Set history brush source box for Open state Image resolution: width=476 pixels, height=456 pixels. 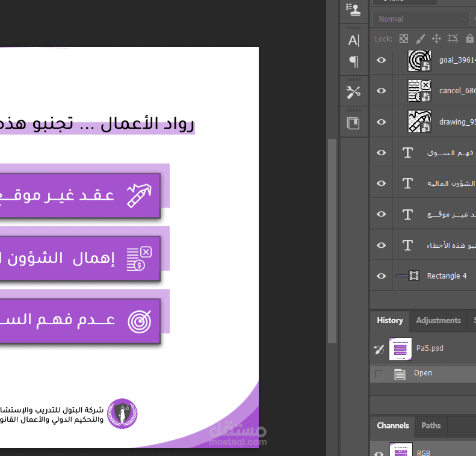pyautogui.click(x=379, y=374)
